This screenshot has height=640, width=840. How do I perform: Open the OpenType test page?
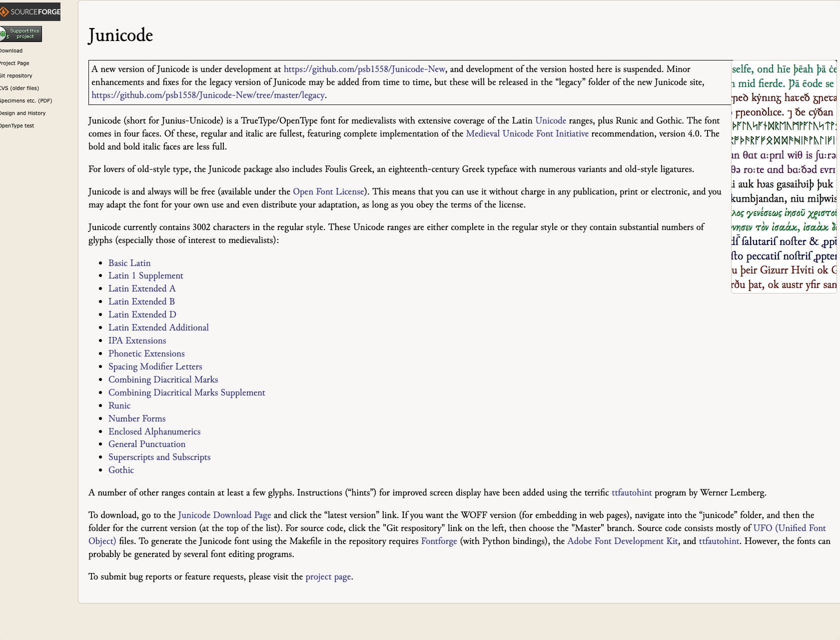(x=17, y=125)
